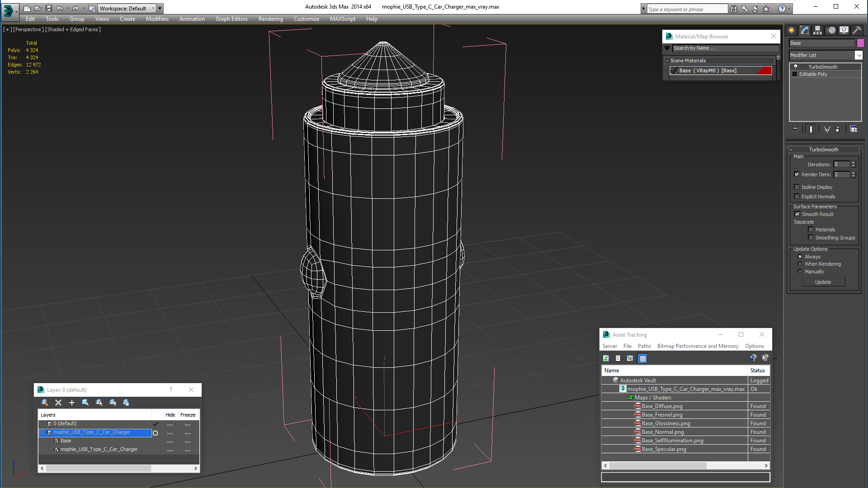Click Hide/Unhide All Layers icon
Image resolution: width=868 pixels, height=488 pixels.
point(113,403)
